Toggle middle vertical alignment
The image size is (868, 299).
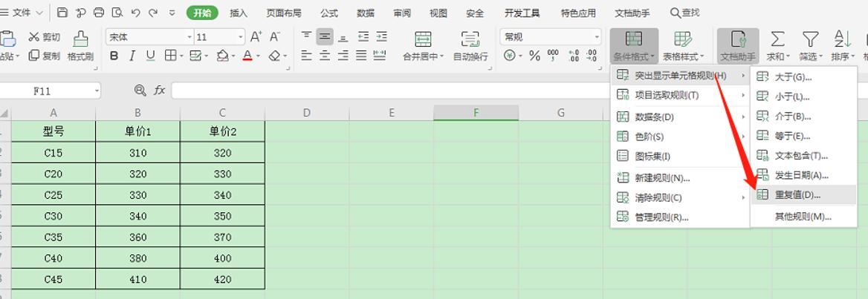(x=325, y=37)
